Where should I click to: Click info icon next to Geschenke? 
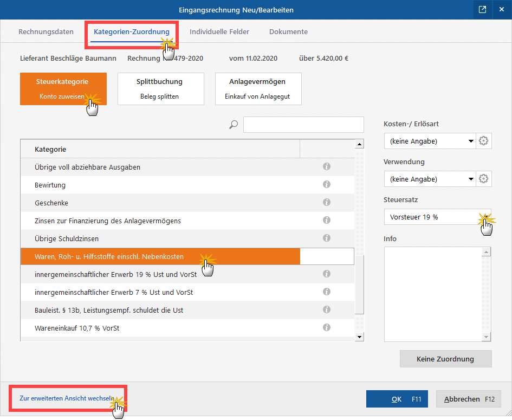pos(327,203)
